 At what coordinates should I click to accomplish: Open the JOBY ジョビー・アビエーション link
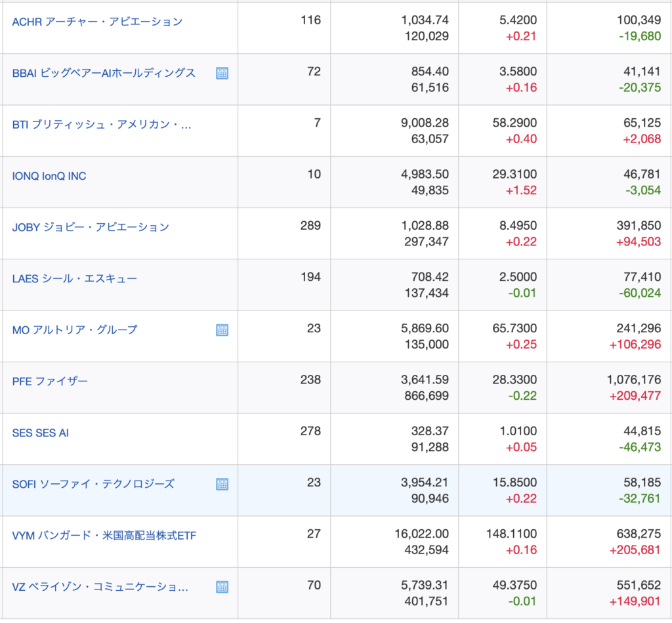[x=91, y=227]
